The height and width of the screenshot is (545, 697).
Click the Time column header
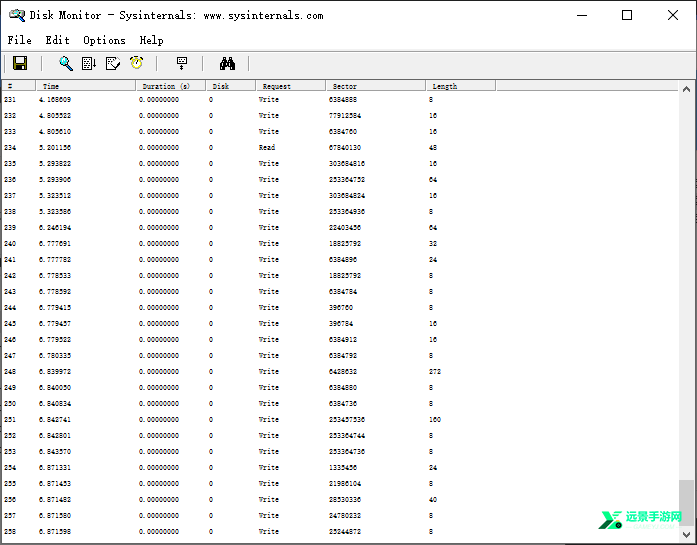click(x=86, y=86)
